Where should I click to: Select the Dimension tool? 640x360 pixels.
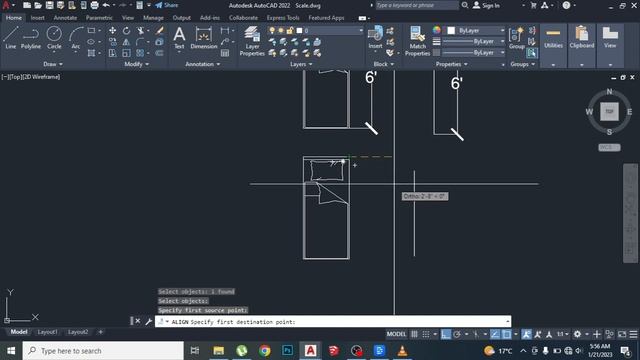click(x=204, y=38)
